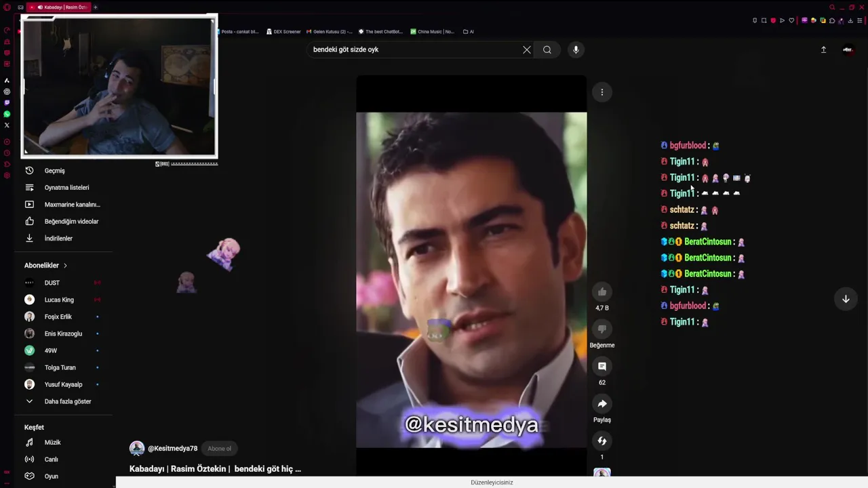Open the Posta - cankat bookmark
This screenshot has height=488, width=868.
(239, 32)
